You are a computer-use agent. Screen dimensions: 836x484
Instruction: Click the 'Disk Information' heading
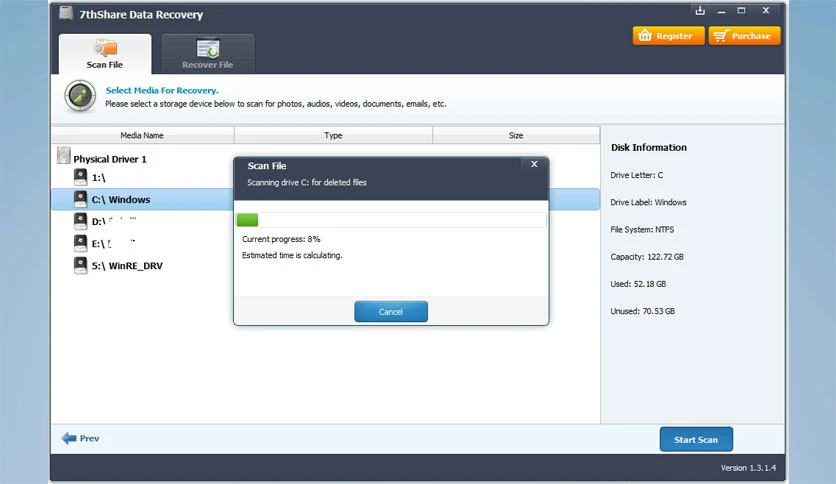click(649, 147)
